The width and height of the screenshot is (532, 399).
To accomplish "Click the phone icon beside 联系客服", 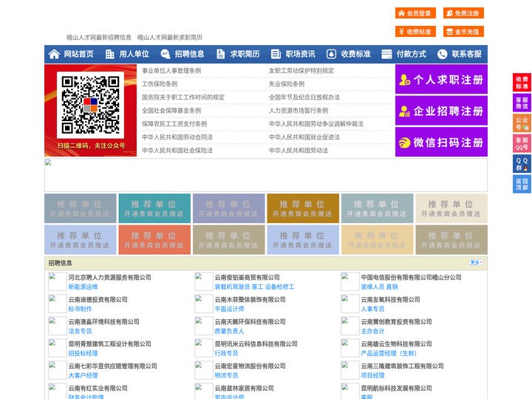I will click(442, 54).
